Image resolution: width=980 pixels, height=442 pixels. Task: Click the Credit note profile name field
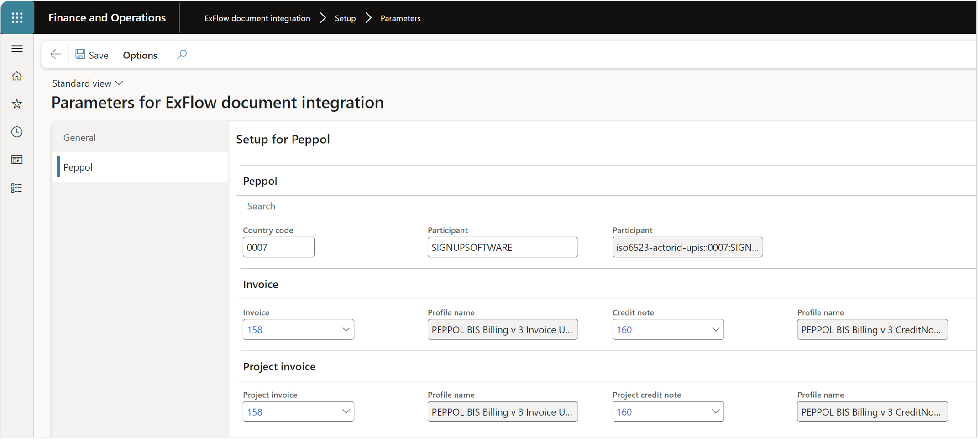click(x=873, y=330)
